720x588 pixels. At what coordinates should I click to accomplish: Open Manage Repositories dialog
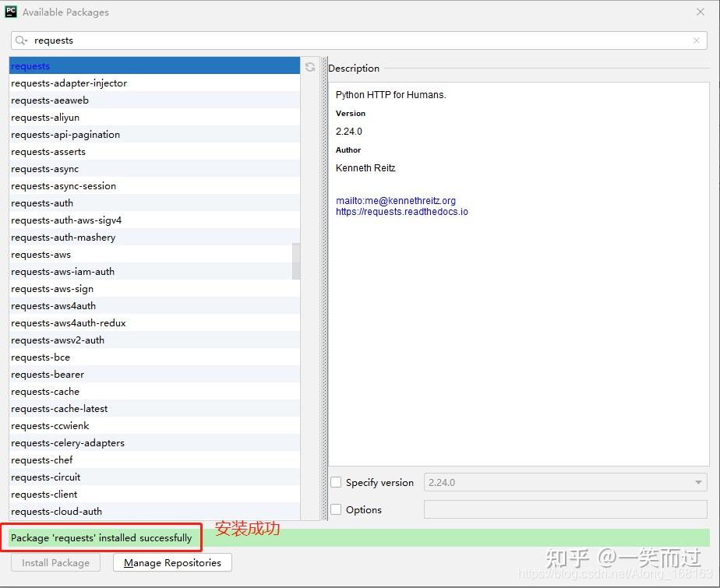[x=171, y=562]
